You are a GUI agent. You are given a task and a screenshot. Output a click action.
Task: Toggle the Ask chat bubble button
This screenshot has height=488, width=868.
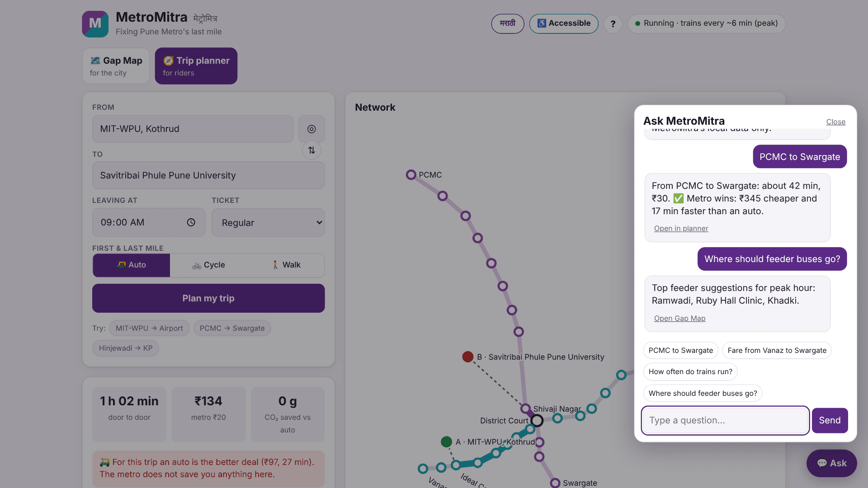[832, 463]
